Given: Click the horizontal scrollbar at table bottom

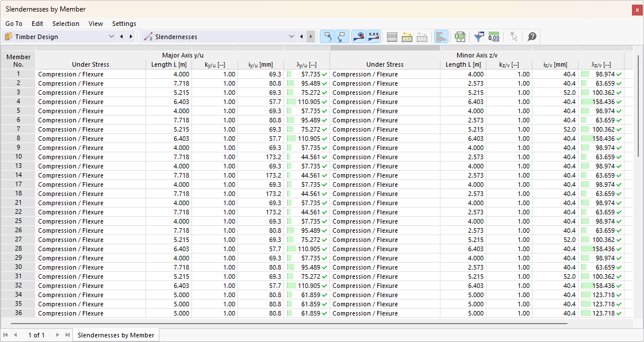Looking at the screenshot, I should click(x=287, y=324).
